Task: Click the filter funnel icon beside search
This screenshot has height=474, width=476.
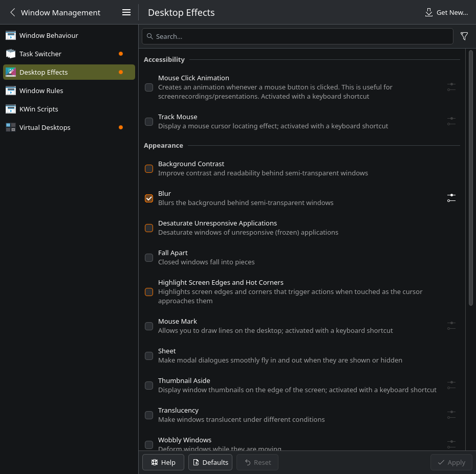Action: [464, 36]
